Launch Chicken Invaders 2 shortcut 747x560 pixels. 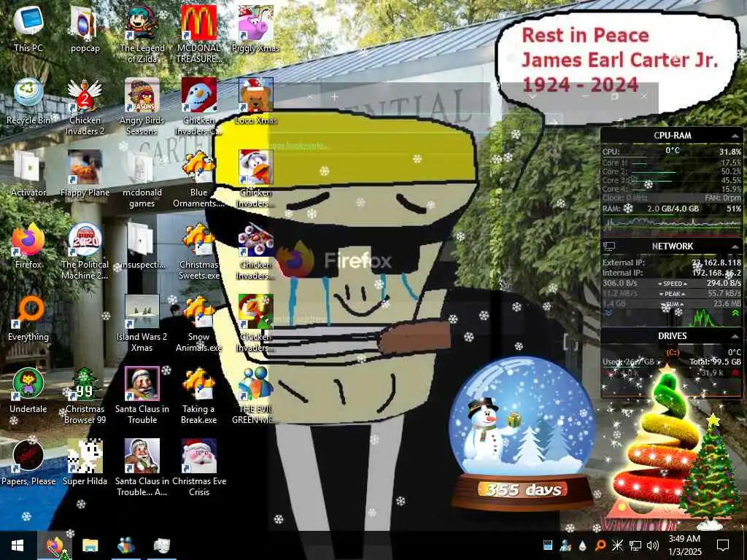[x=85, y=106]
